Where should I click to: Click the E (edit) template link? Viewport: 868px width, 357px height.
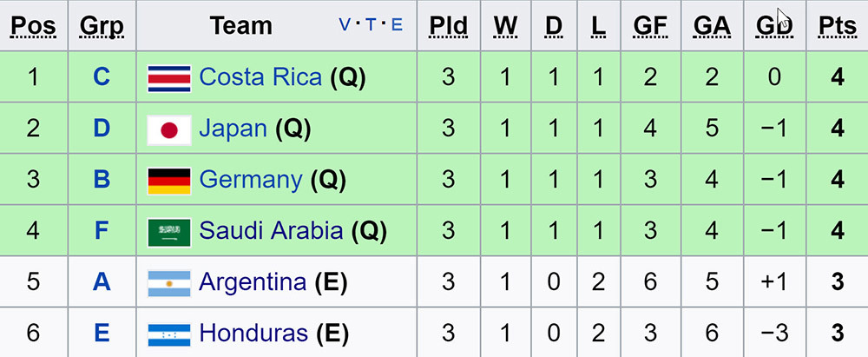(x=398, y=25)
